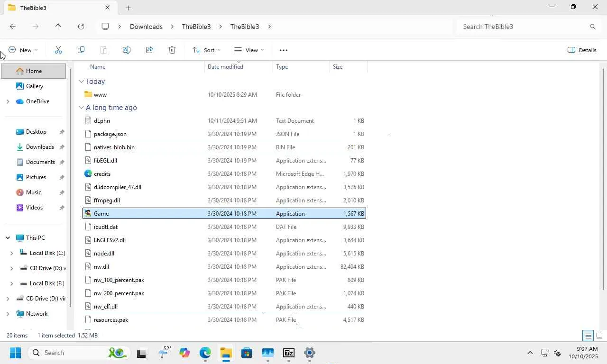Image resolution: width=607 pixels, height=364 pixels.
Task: Collapse the Today group
Action: point(81,82)
